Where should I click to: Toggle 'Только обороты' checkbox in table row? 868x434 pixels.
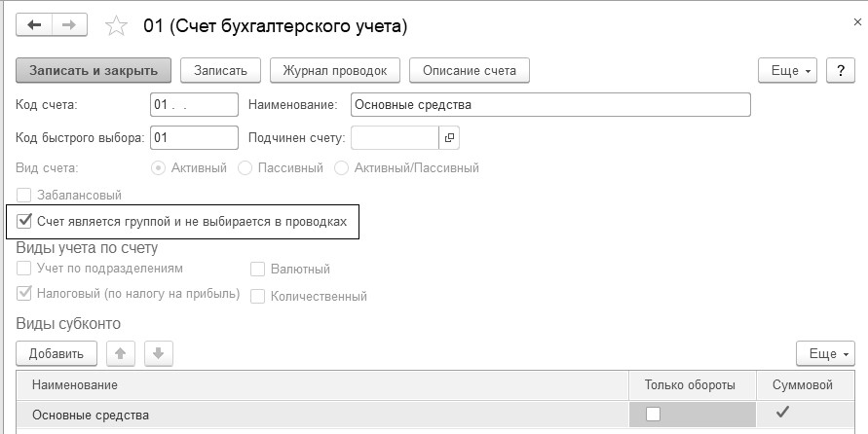click(653, 415)
